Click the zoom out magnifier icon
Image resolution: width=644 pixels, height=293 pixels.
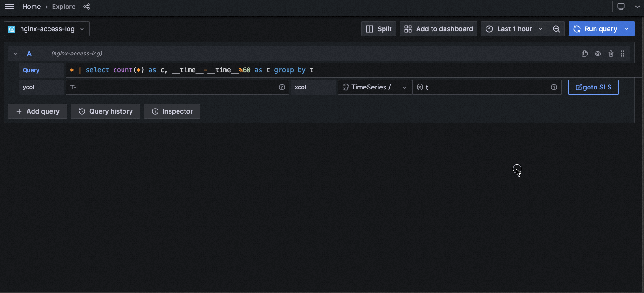pyautogui.click(x=556, y=28)
